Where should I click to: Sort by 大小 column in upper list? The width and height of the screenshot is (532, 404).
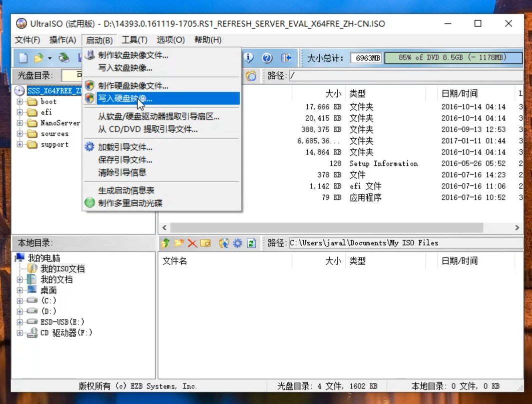(319, 93)
